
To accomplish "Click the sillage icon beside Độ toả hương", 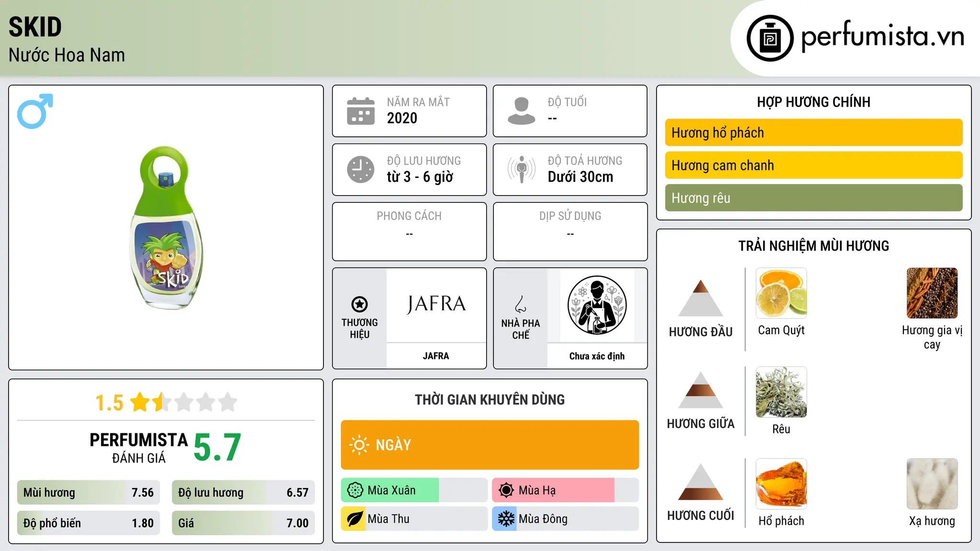I will pyautogui.click(x=521, y=169).
